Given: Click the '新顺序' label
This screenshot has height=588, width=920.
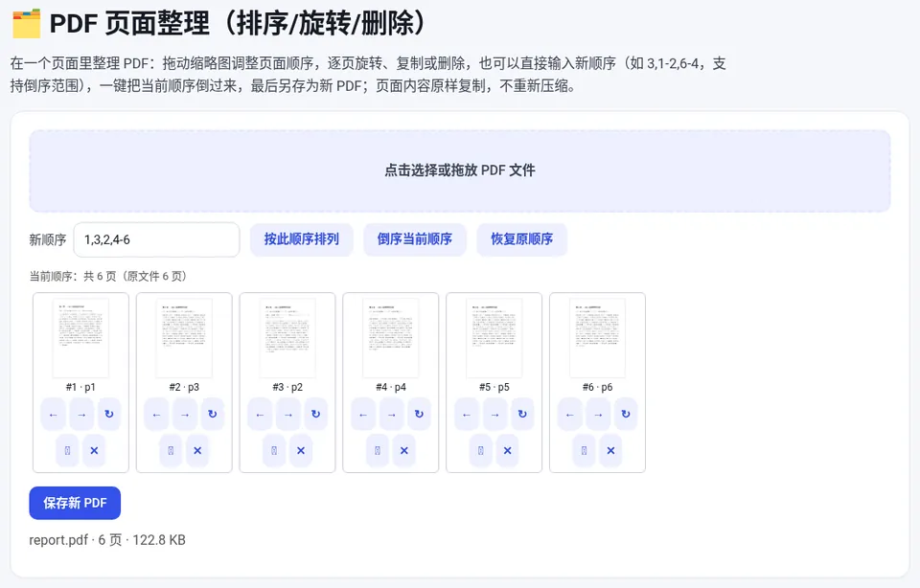Looking at the screenshot, I should (48, 239).
